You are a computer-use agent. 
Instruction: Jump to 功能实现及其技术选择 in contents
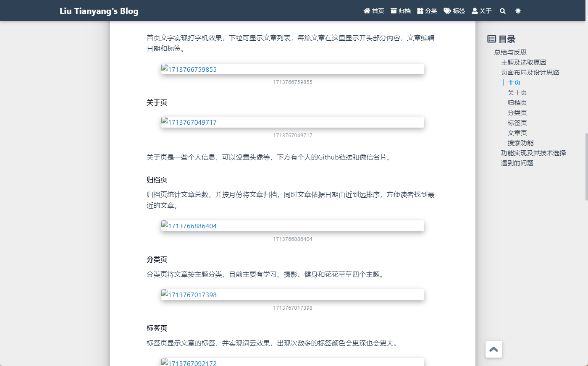533,153
